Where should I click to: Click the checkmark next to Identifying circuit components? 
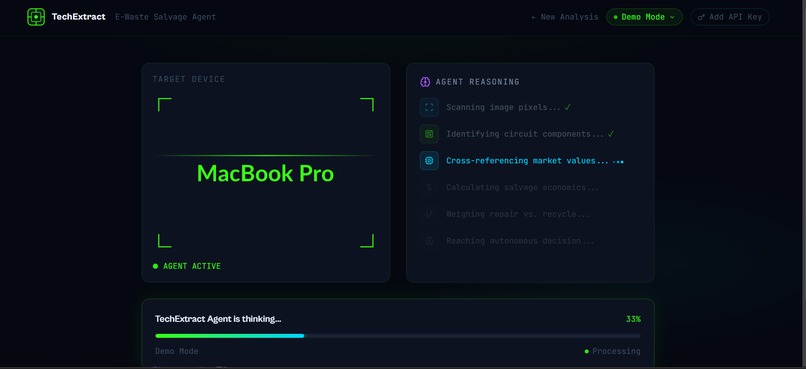611,134
